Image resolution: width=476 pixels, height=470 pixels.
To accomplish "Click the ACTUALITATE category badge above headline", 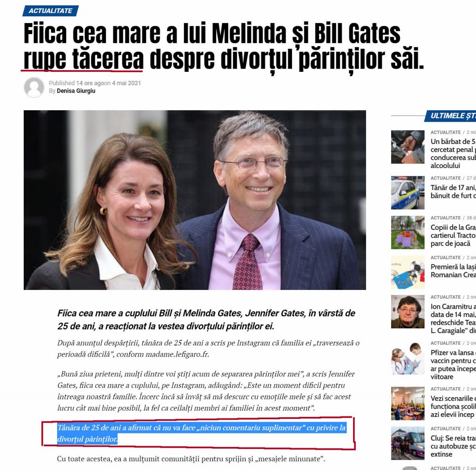I will (x=50, y=11).
